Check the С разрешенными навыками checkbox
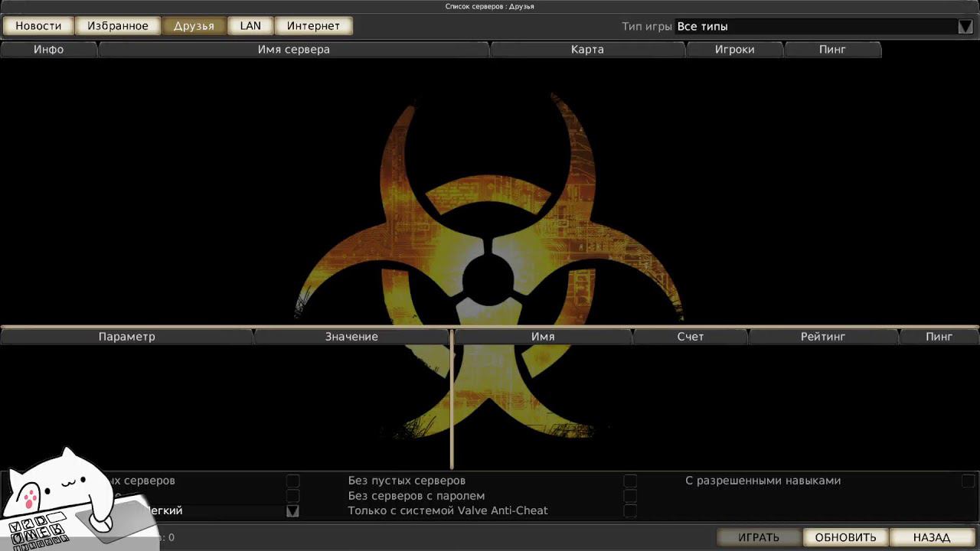980x551 pixels. (x=968, y=481)
